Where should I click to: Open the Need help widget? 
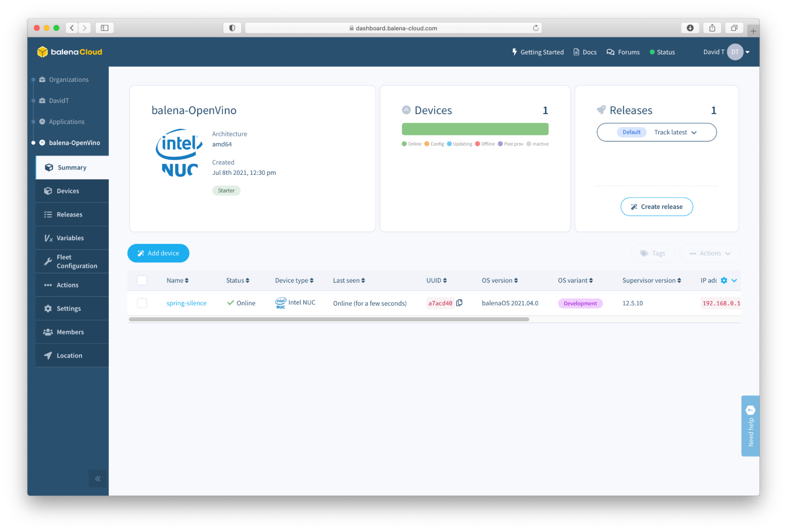(x=750, y=426)
